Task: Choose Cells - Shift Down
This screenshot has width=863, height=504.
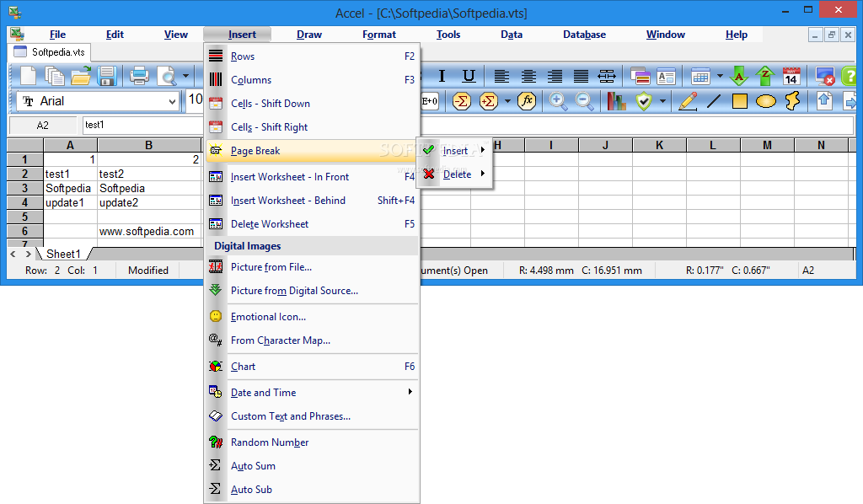Action: coord(312,104)
